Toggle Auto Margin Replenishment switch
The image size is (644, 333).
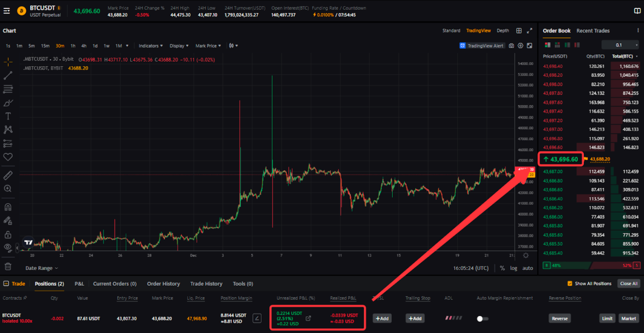(482, 319)
